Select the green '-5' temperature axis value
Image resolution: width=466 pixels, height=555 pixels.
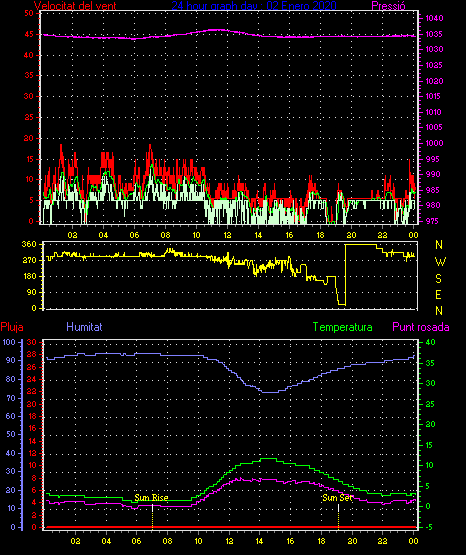point(429,527)
